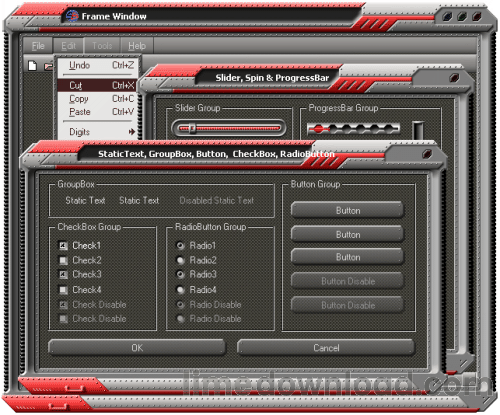The height and width of the screenshot is (415, 500).
Task: Click the 'CheckBox Group' label
Action: [x=89, y=227]
